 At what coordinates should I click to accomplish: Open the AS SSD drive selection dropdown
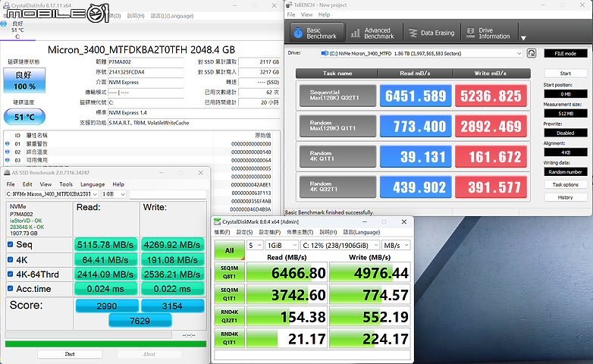pyautogui.click(x=52, y=194)
